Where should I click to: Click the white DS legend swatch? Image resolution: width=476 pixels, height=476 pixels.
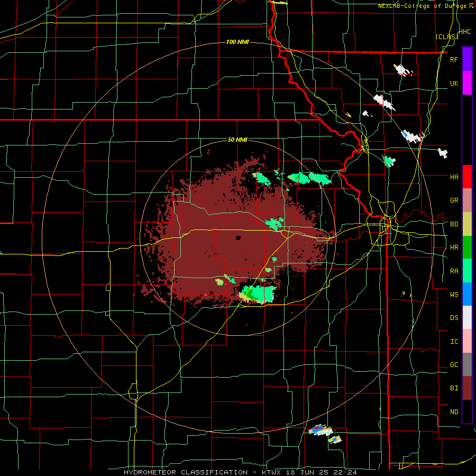[x=467, y=317]
